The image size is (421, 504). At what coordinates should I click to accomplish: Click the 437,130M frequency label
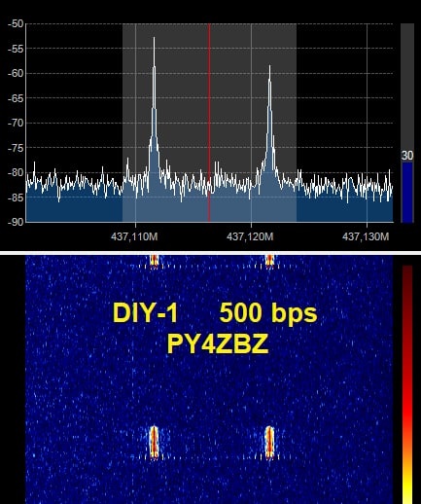366,236
